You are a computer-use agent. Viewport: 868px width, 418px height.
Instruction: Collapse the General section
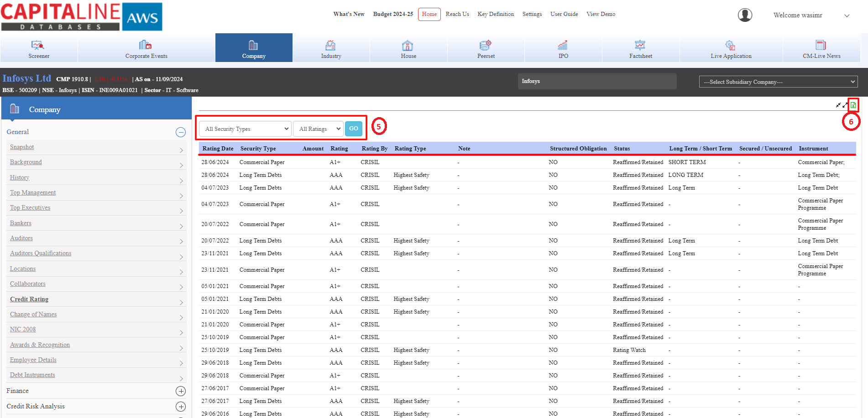(181, 132)
